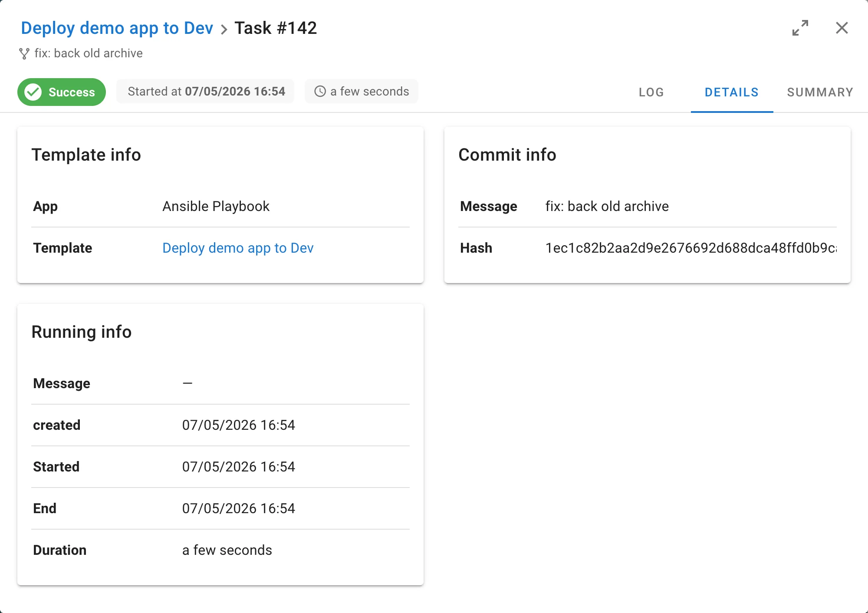The width and height of the screenshot is (868, 613).
Task: Click the Template info heading
Action: point(86,155)
